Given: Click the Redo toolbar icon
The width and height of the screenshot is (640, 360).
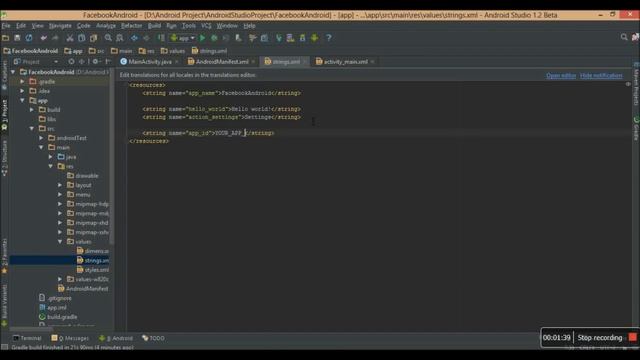Looking at the screenshot, I should pos(55,38).
